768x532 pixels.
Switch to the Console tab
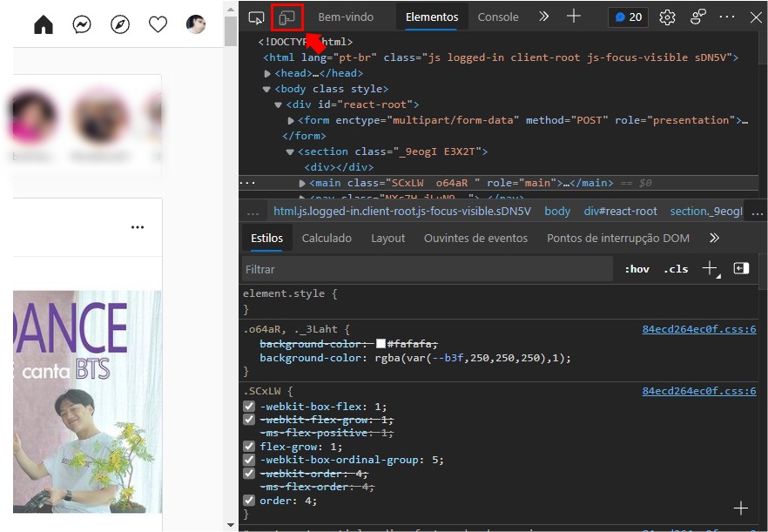pos(498,17)
